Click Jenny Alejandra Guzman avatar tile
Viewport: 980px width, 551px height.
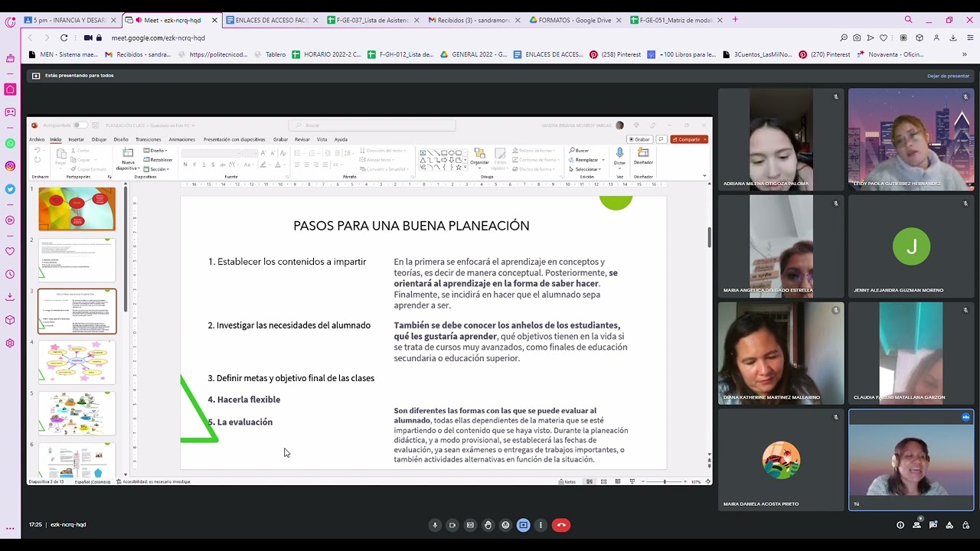click(911, 246)
